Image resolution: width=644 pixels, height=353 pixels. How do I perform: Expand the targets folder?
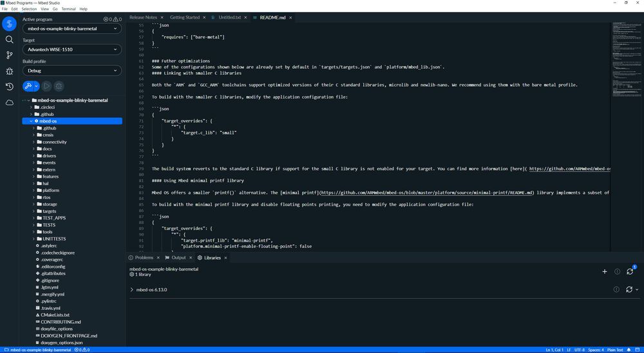pyautogui.click(x=33, y=211)
